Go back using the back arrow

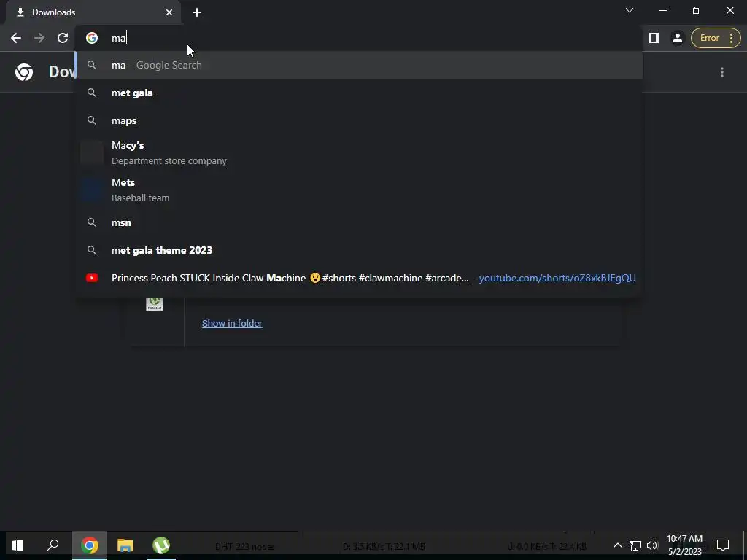tap(16, 38)
